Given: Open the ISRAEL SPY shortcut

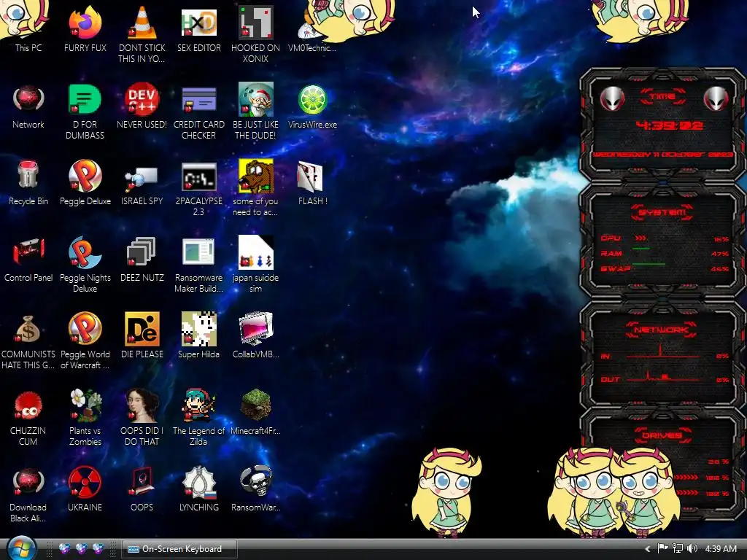Looking at the screenshot, I should pos(142,182).
